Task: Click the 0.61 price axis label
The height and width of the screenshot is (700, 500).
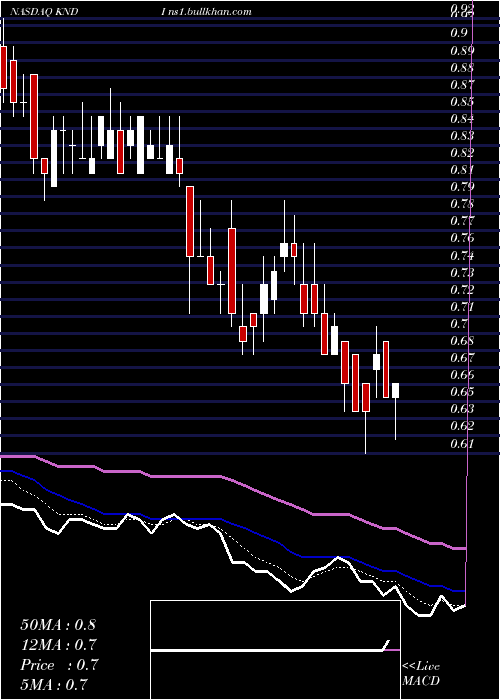Action: coord(462,443)
